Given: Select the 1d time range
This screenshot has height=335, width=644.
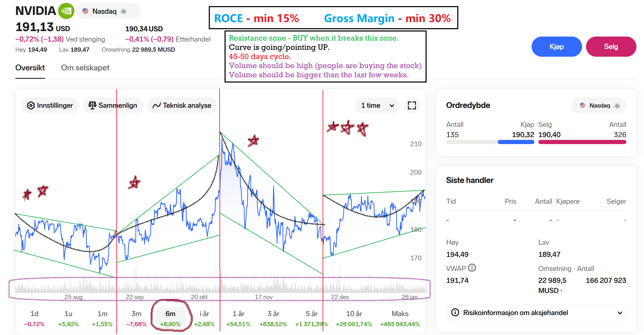Looking at the screenshot, I should coord(34,318).
